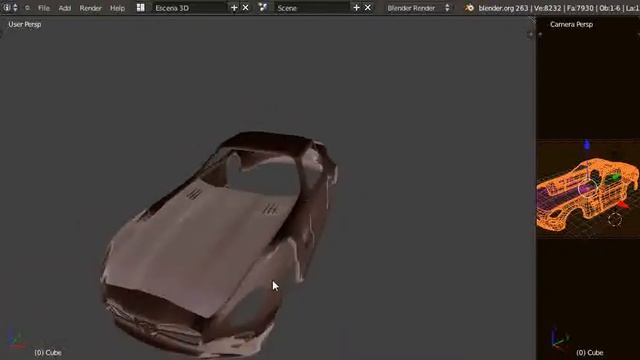The height and width of the screenshot is (360, 640).
Task: Click the 'Ob:1-6' object count text
Action: click(610, 8)
